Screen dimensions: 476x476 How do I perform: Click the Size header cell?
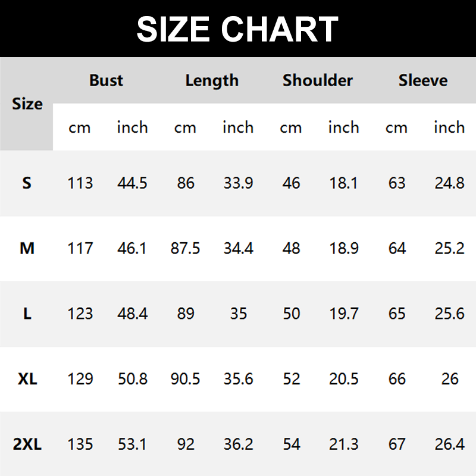[27, 104]
